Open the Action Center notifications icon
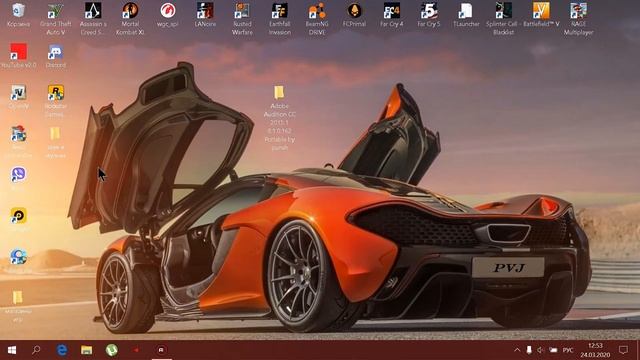 tap(623, 350)
